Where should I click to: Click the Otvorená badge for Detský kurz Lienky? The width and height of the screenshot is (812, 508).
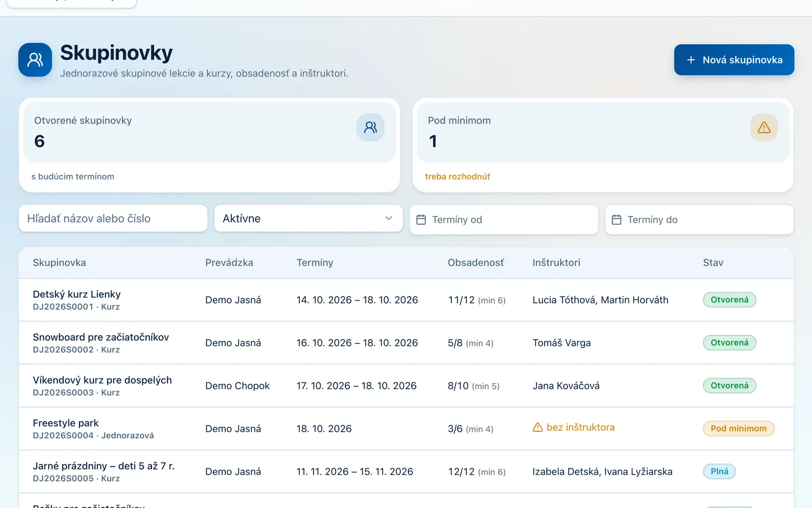[730, 300]
